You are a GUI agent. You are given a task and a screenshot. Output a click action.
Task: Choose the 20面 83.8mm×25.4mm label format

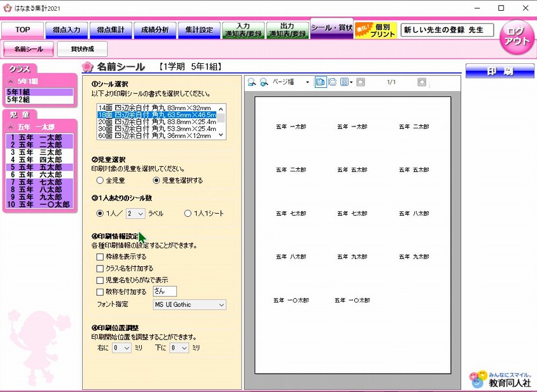pyautogui.click(x=157, y=121)
